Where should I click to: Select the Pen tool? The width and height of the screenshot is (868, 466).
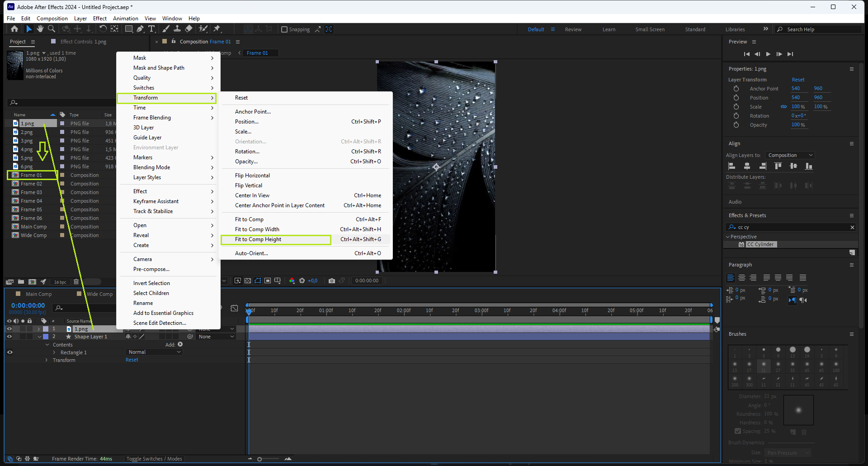coord(140,29)
